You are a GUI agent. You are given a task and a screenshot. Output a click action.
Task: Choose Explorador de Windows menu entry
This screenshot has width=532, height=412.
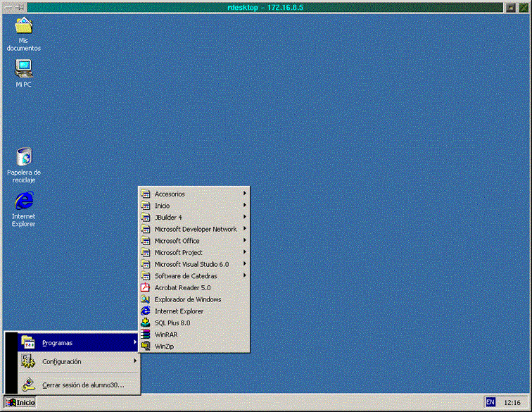[x=194, y=299]
